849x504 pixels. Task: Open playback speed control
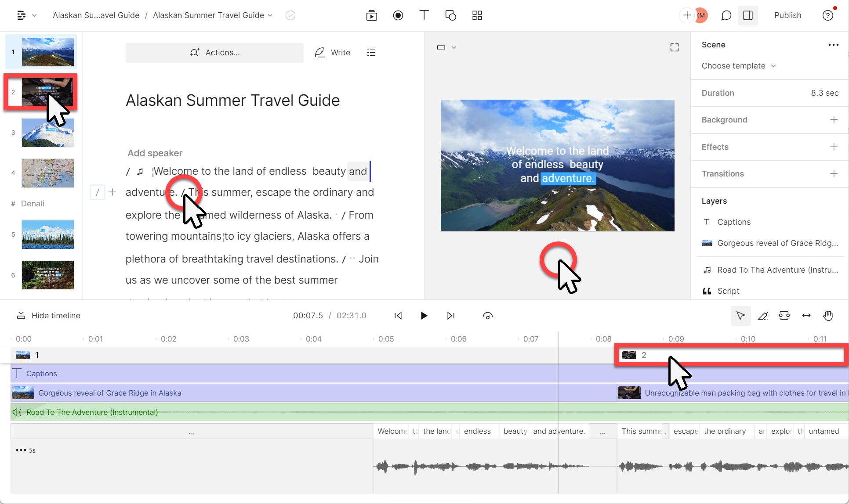(487, 316)
